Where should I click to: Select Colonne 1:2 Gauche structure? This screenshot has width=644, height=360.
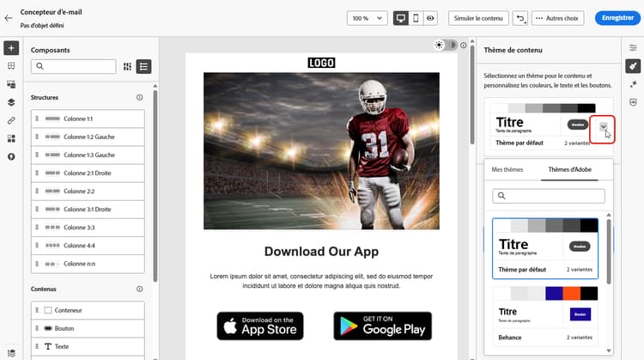(x=88, y=137)
